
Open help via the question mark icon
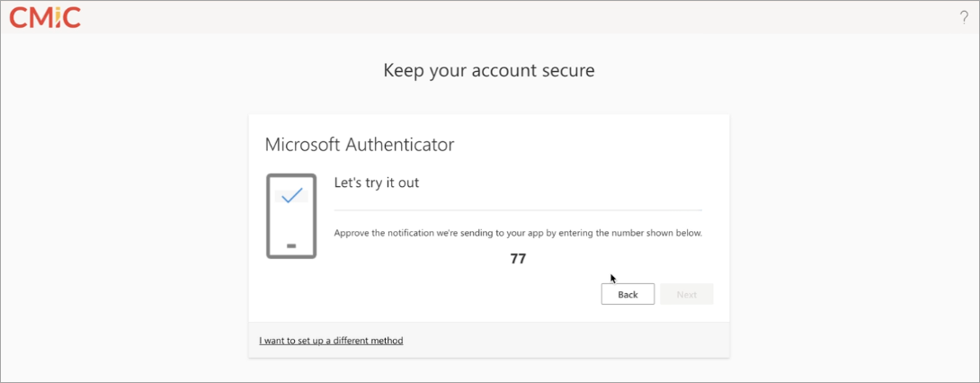pos(964,17)
